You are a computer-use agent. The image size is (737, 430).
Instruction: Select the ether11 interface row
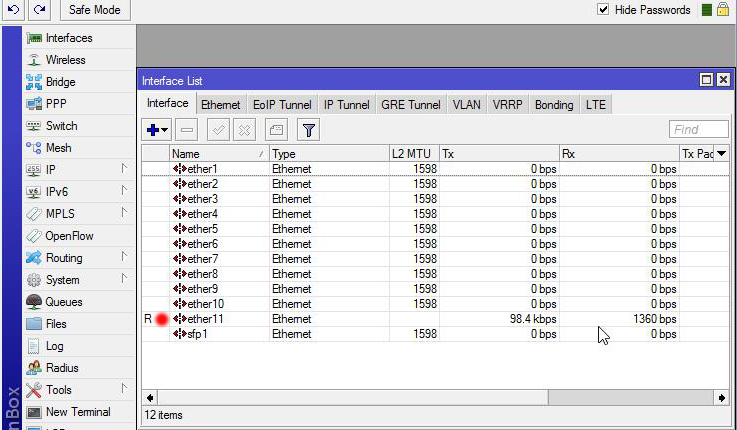coord(435,319)
